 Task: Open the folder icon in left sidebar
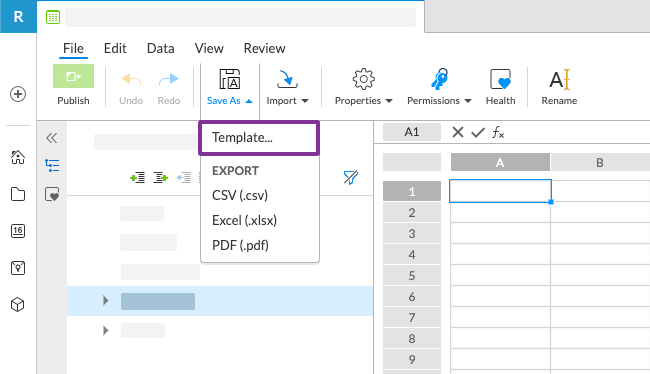point(18,194)
